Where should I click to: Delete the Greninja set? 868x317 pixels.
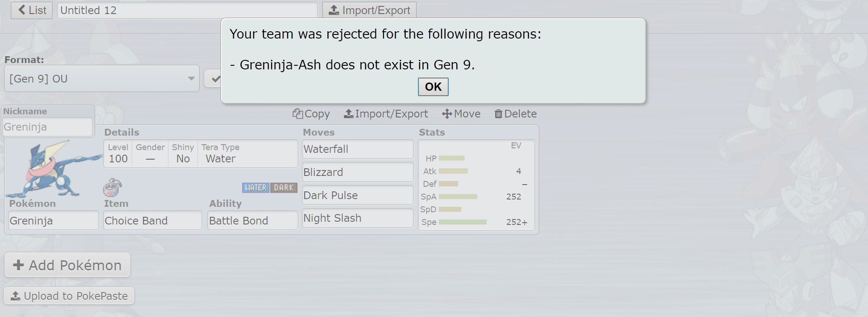[515, 114]
